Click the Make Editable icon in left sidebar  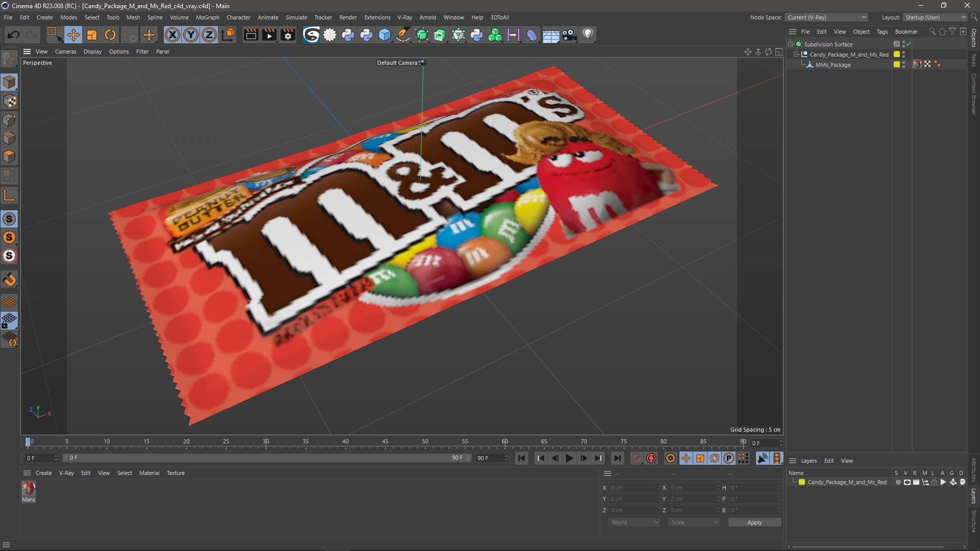[x=9, y=59]
